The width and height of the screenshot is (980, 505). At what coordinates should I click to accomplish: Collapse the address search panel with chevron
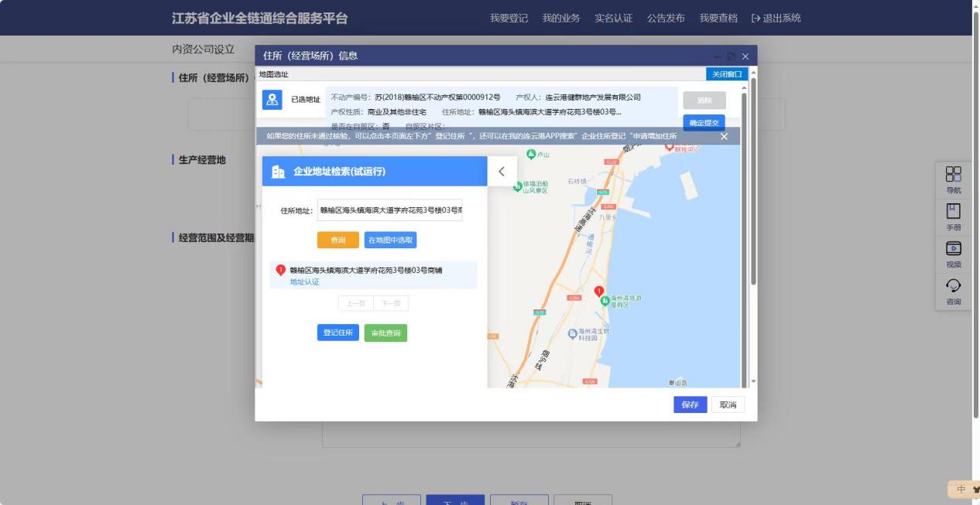[502, 172]
